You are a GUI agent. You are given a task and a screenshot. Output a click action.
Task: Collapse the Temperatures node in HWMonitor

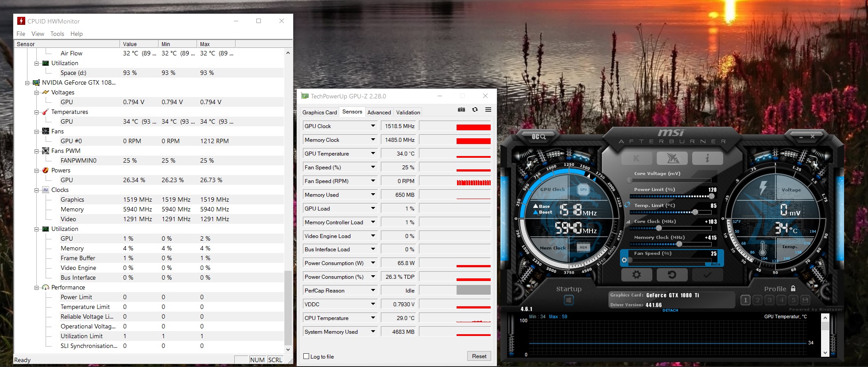[x=36, y=112]
